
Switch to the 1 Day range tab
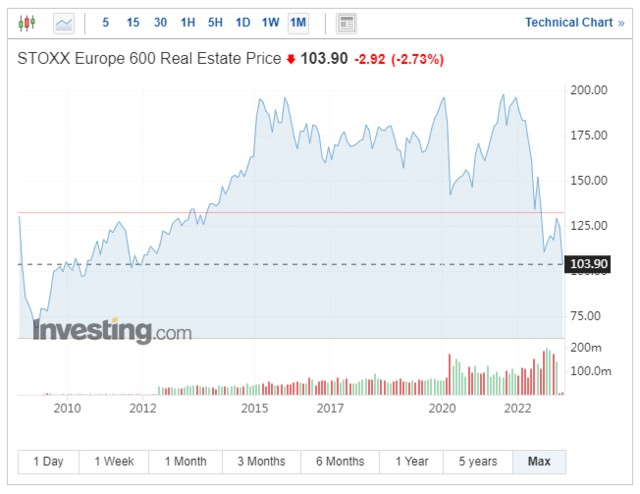click(48, 461)
